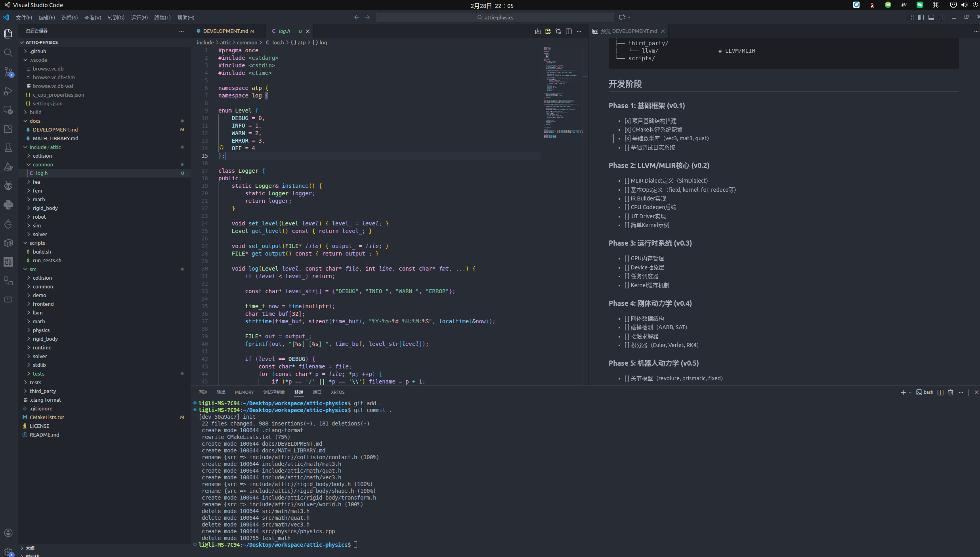Viewport: 980px width, 557px height.
Task: Open new terminal launch profile dropdown
Action: (910, 392)
